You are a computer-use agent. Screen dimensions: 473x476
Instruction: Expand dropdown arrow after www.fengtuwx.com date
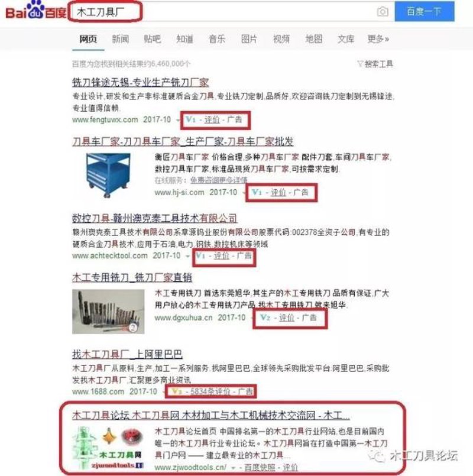point(177,120)
